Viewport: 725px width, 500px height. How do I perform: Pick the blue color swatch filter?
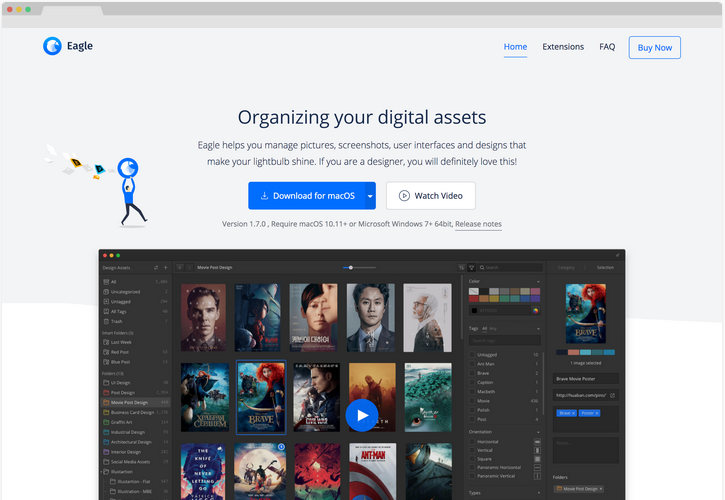click(x=525, y=299)
